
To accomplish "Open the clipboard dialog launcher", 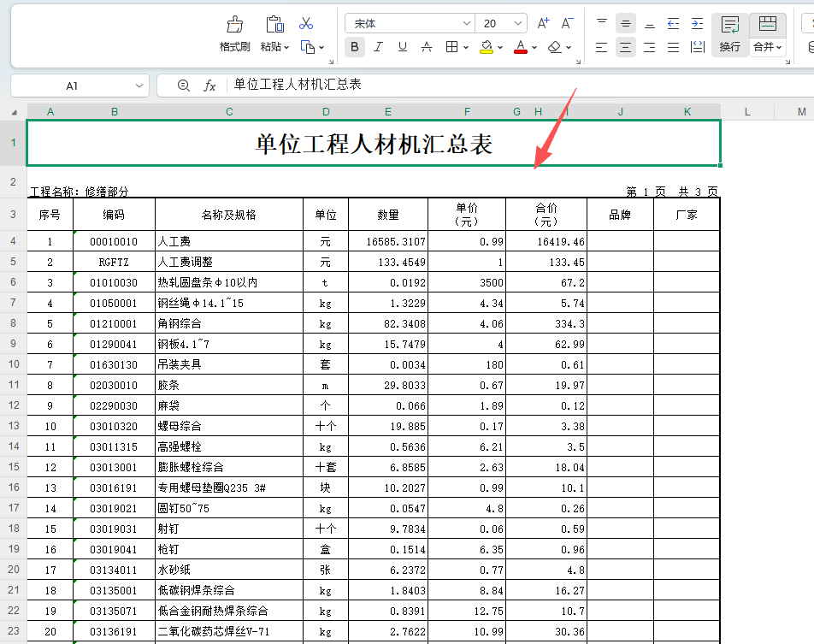I will 331,62.
